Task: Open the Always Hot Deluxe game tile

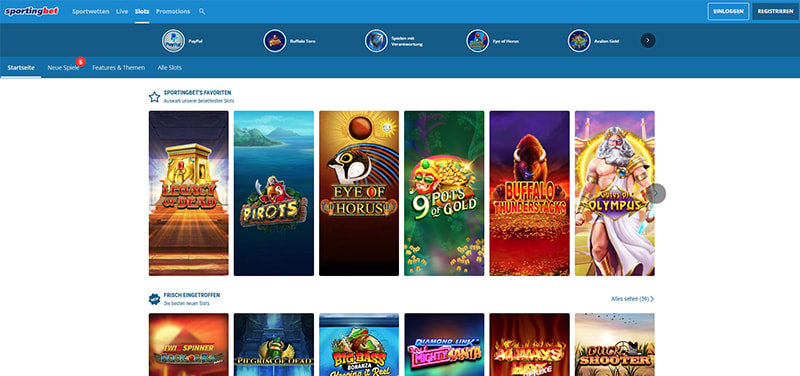Action: click(x=529, y=344)
